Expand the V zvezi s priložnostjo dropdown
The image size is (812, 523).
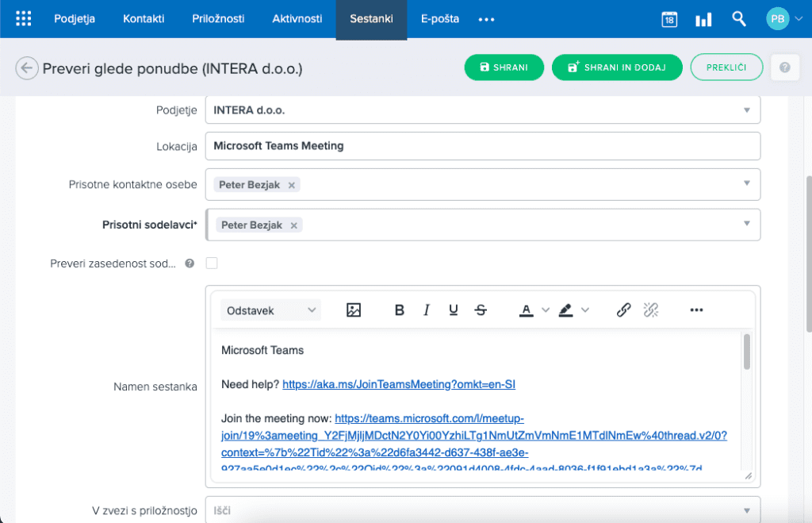coord(746,510)
